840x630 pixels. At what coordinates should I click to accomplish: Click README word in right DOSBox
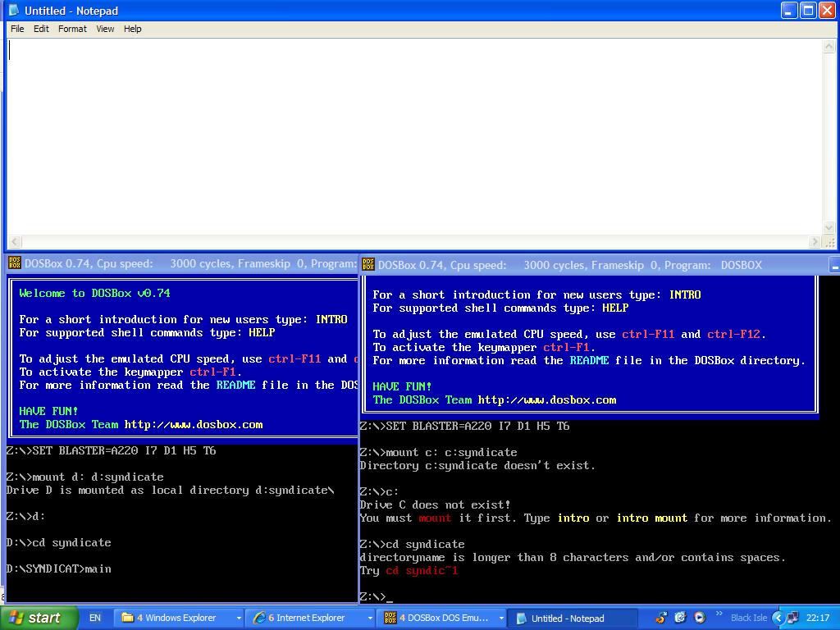[589, 361]
